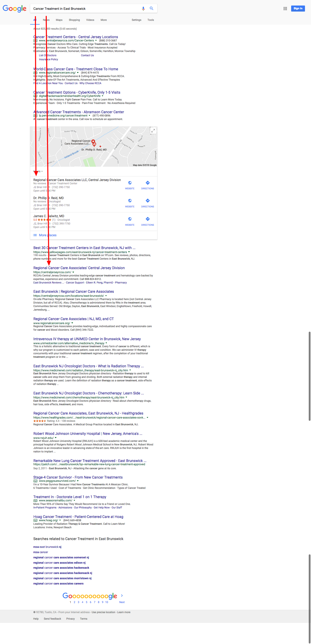This screenshot has height=644, width=311.
Task: Open Hoag Cancer Treatment ad link
Action: 78,517
